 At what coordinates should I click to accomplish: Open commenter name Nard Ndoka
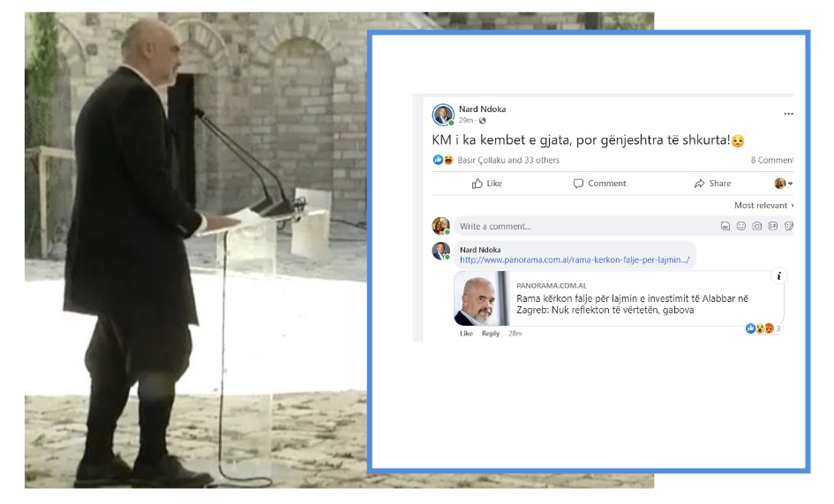480,250
